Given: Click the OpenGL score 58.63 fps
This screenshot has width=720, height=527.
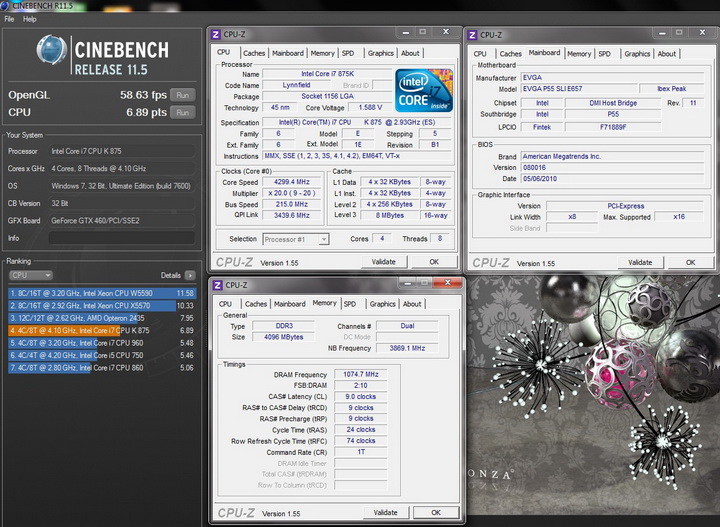Looking at the screenshot, I should tap(143, 95).
